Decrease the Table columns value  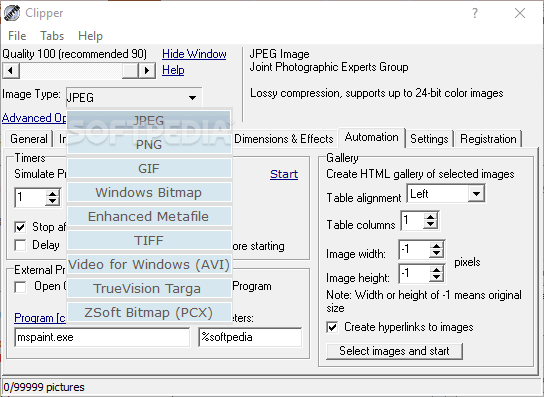[431, 225]
